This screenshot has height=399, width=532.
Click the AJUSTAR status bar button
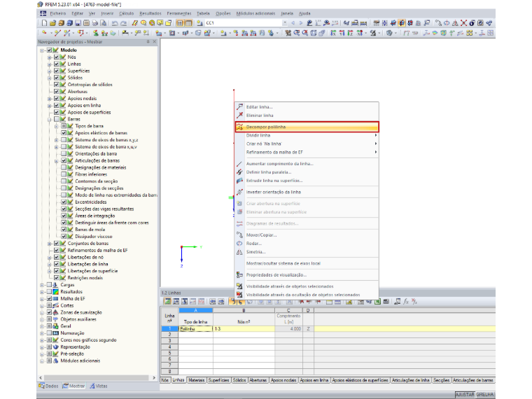point(465,395)
